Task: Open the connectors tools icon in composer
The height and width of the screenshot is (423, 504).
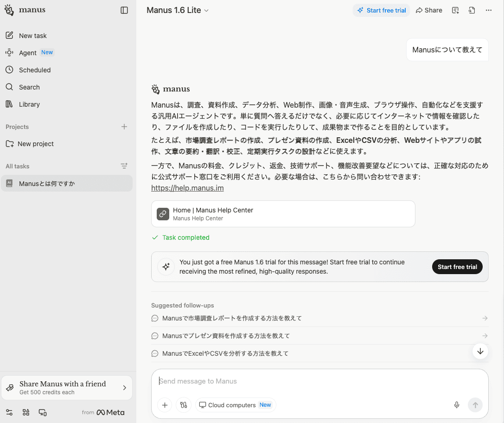Action: (184, 405)
